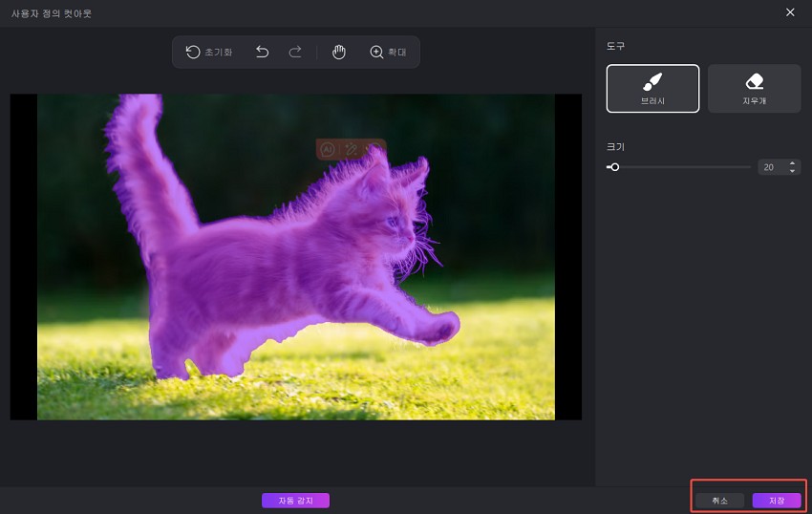
Task: Click the 저장 save button
Action: coord(777,501)
